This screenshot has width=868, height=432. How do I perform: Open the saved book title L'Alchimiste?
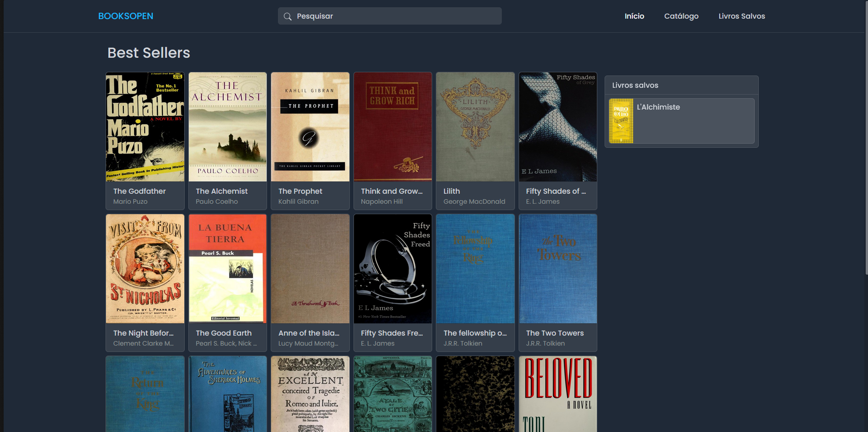(x=658, y=107)
